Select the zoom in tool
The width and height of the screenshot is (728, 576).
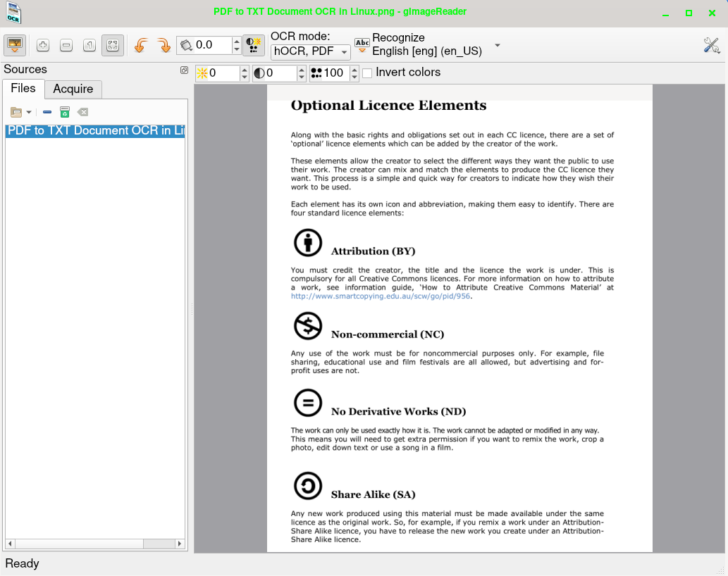(x=42, y=45)
